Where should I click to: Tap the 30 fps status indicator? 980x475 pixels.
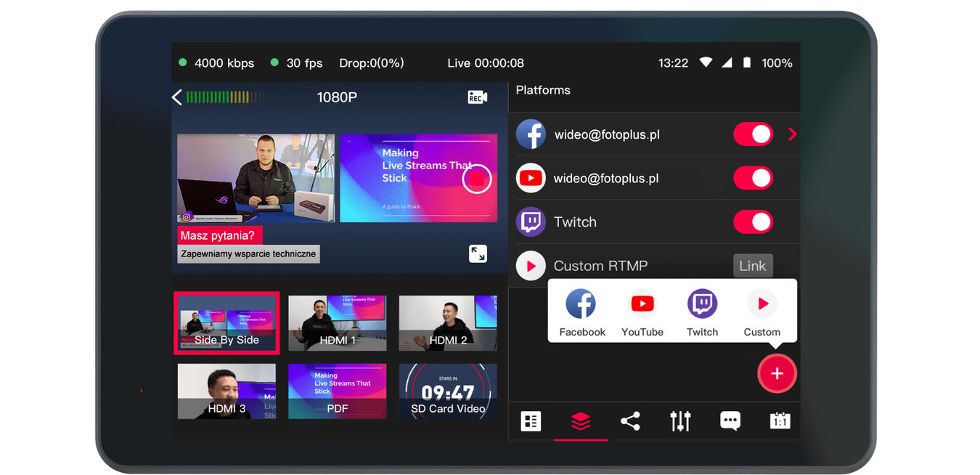click(x=296, y=63)
